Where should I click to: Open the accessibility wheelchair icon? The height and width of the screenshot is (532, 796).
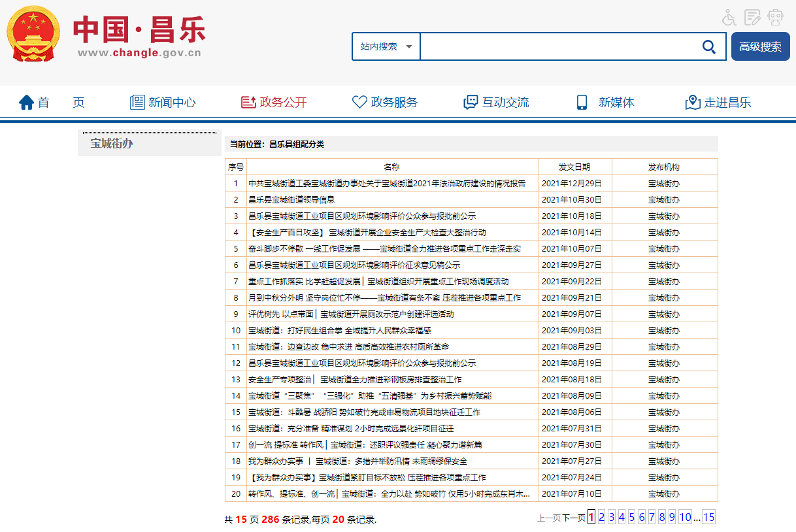point(729,17)
